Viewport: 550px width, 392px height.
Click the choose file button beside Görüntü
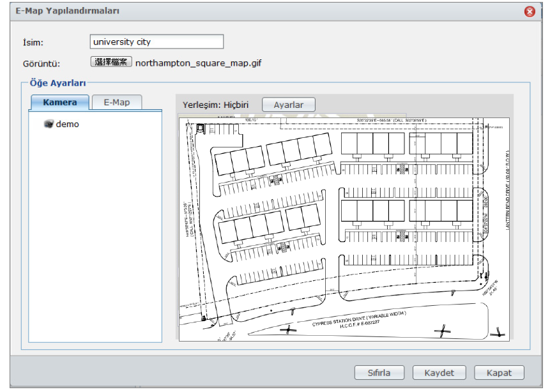[x=111, y=63]
